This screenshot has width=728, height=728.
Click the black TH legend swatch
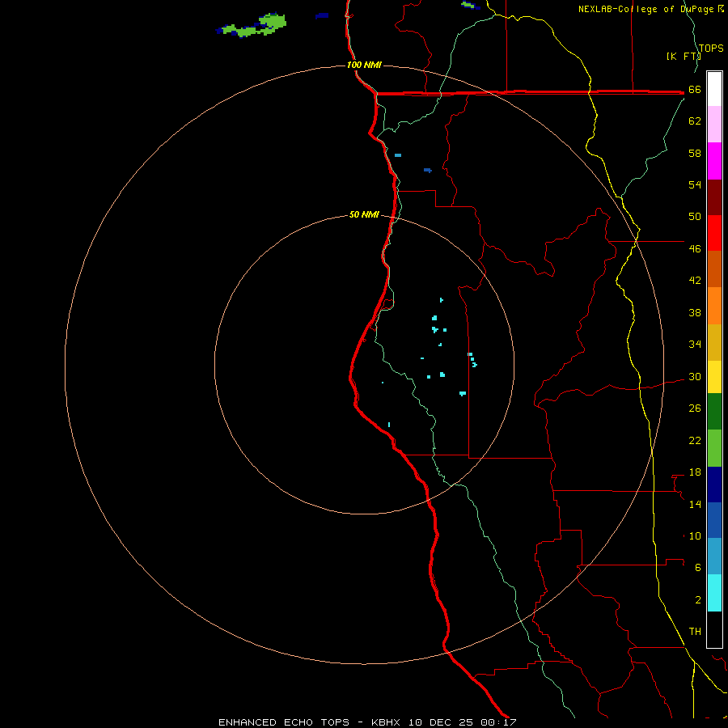pos(714,629)
